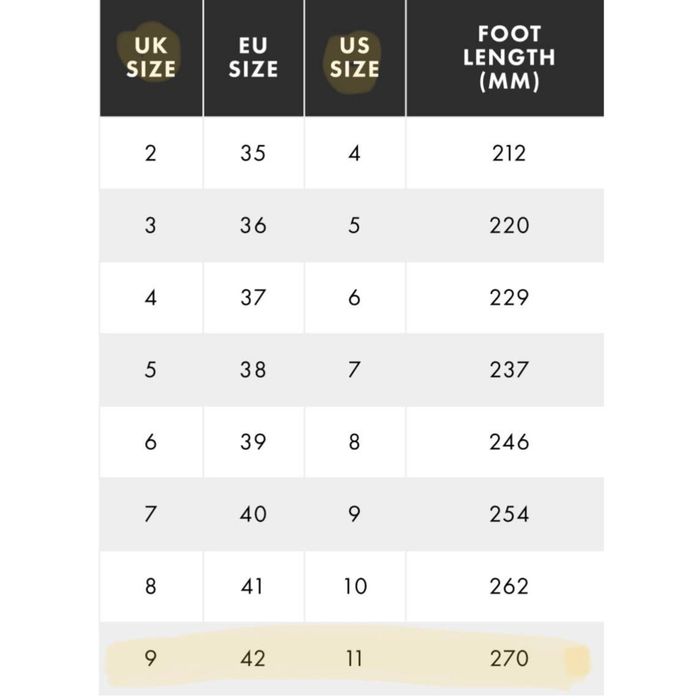Select the highlighted EU size 42 cell
700x700 pixels.
pyautogui.click(x=253, y=659)
